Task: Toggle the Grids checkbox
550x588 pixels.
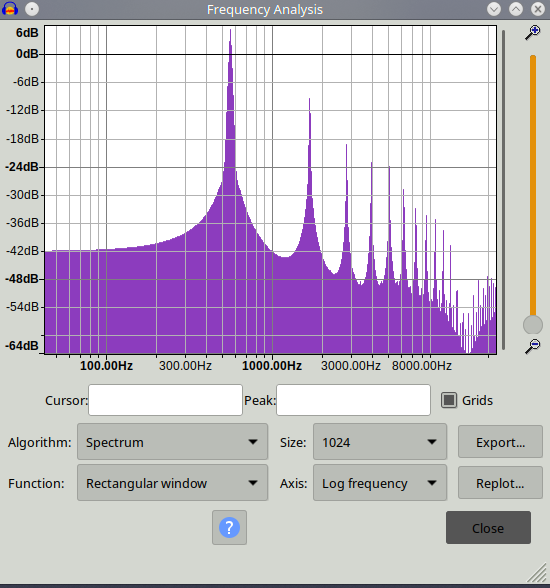Action: 449,400
